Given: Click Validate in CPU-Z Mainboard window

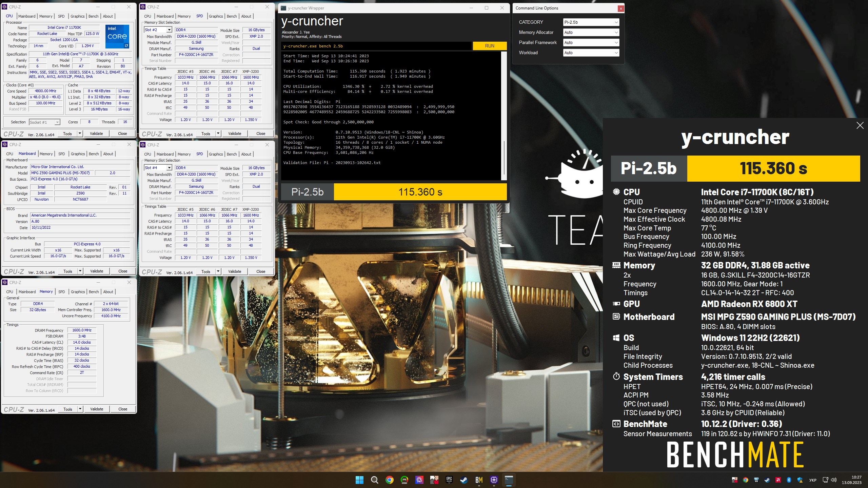Looking at the screenshot, I should [97, 271].
